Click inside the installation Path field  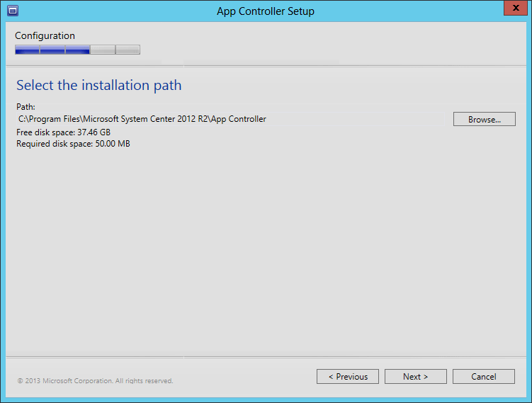tap(230, 119)
